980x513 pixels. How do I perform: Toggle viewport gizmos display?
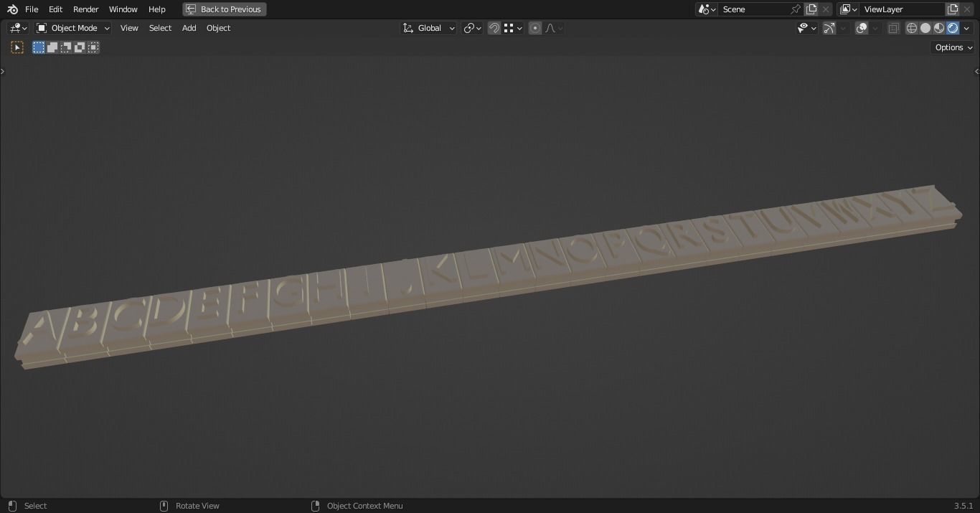click(829, 28)
